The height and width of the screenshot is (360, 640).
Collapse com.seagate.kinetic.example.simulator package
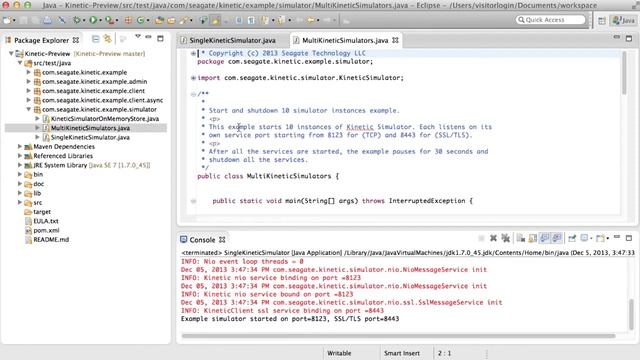pos(29,109)
